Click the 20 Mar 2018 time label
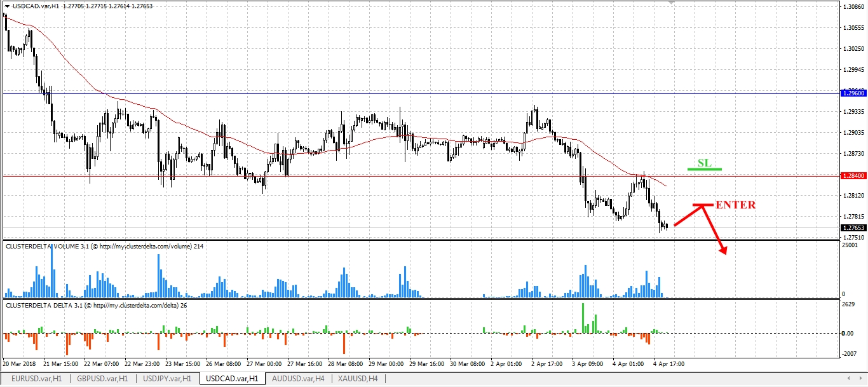Screen dimensions: 868x387 pos(19,364)
